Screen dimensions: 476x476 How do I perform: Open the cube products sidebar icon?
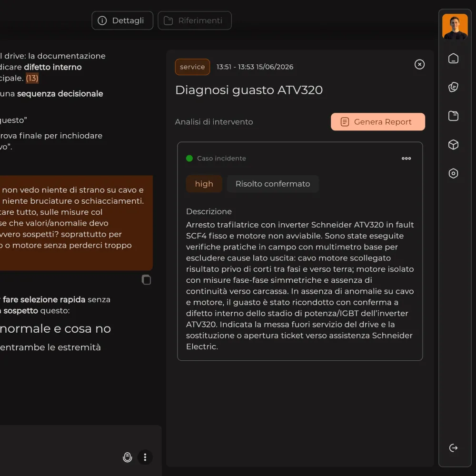[453, 145]
